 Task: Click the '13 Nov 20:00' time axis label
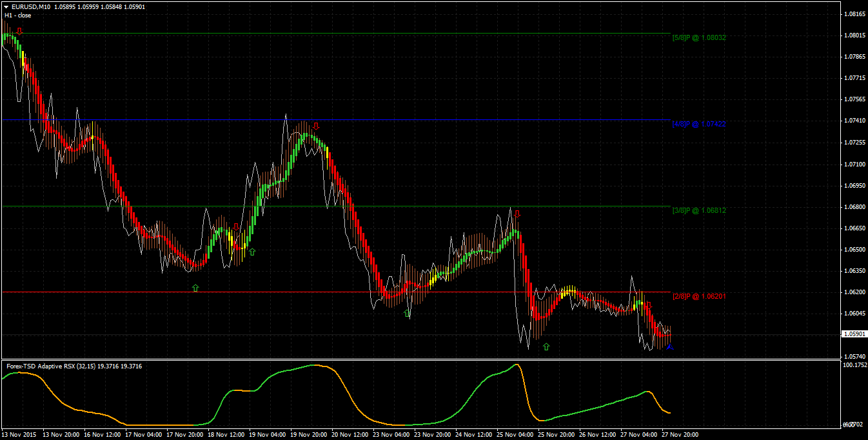click(60, 435)
